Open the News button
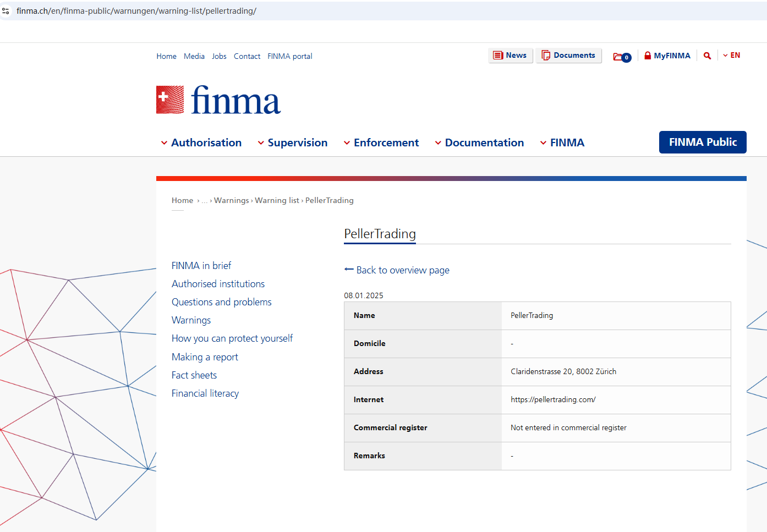The height and width of the screenshot is (532, 767). pyautogui.click(x=510, y=56)
